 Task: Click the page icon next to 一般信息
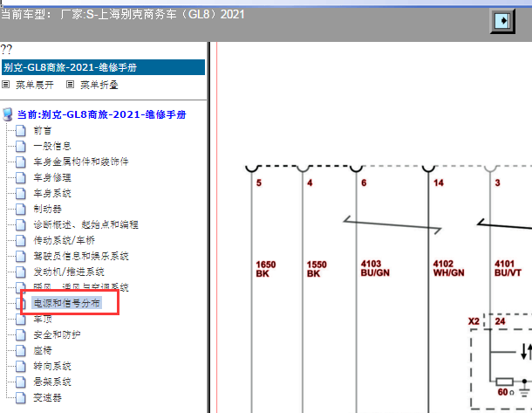pyautogui.click(x=21, y=146)
